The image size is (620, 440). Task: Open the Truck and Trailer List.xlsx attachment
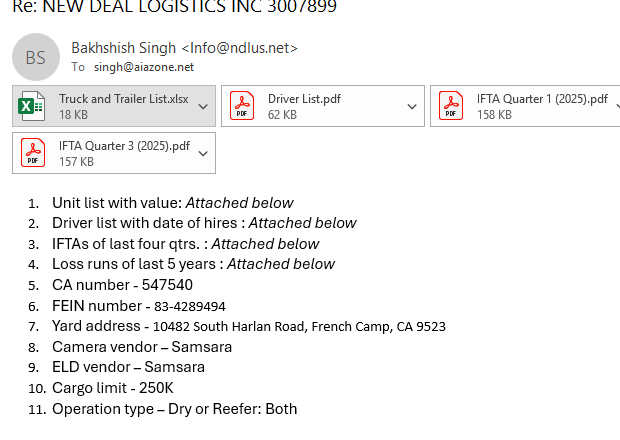tap(122, 99)
